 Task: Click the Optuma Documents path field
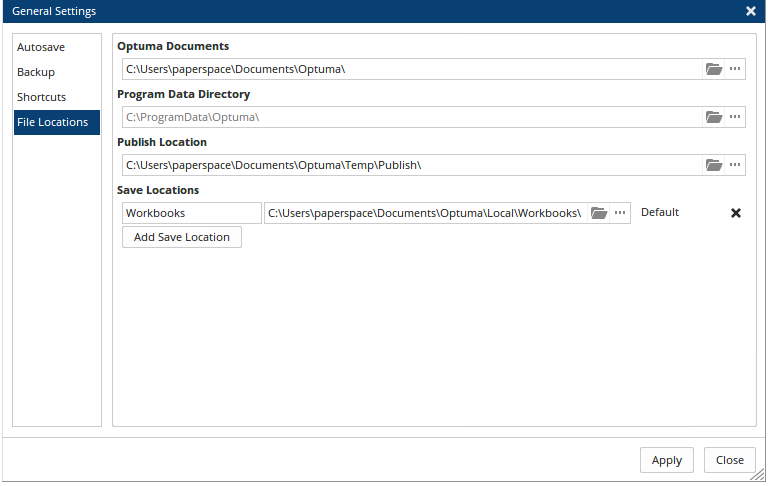[x=412, y=69]
